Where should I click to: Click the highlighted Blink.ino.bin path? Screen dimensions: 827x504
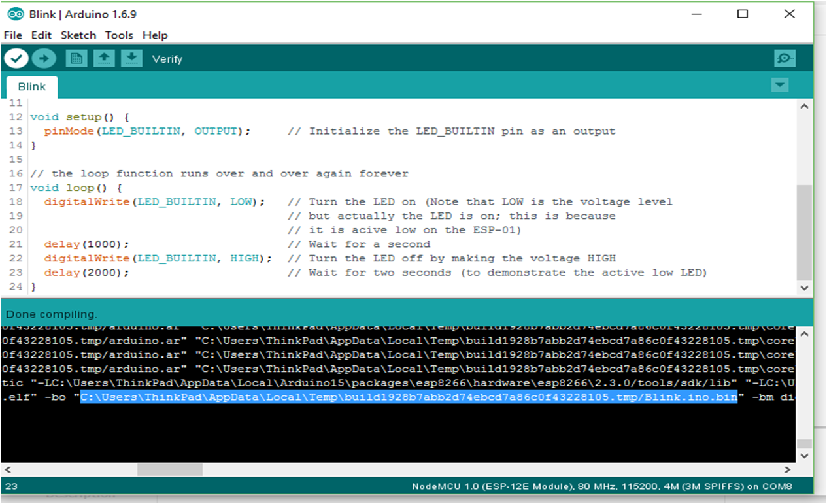pos(409,397)
